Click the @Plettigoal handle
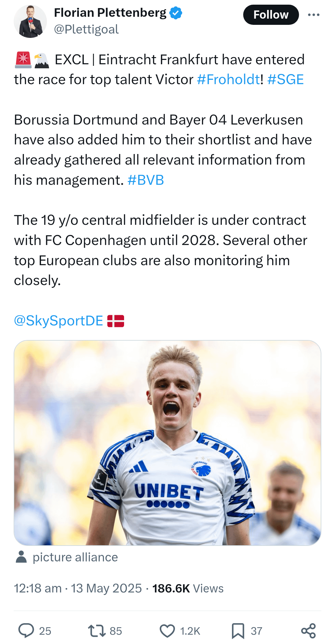 [x=86, y=29]
